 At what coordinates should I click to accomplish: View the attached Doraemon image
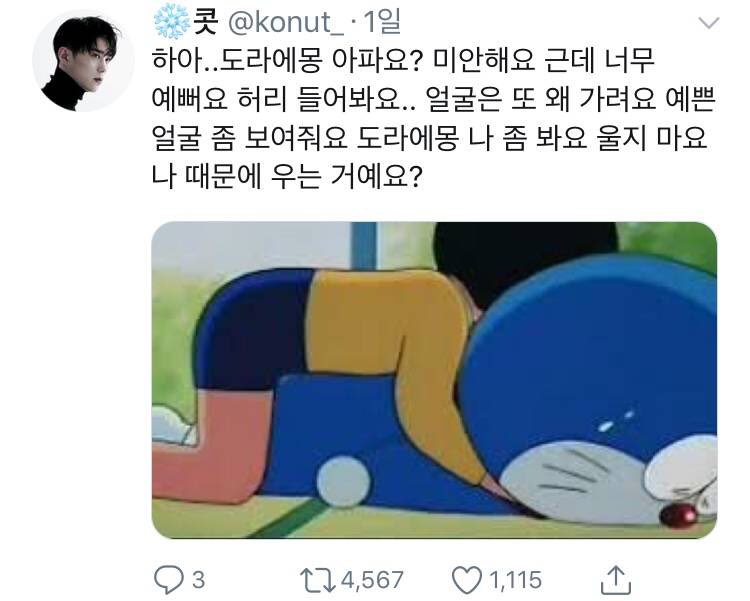pyautogui.click(x=434, y=380)
